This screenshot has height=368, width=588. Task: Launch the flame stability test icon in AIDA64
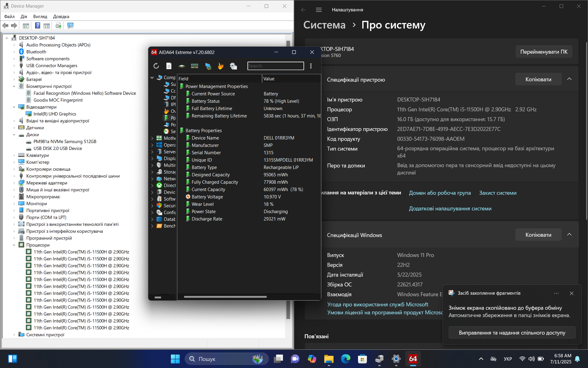pyautogui.click(x=221, y=66)
